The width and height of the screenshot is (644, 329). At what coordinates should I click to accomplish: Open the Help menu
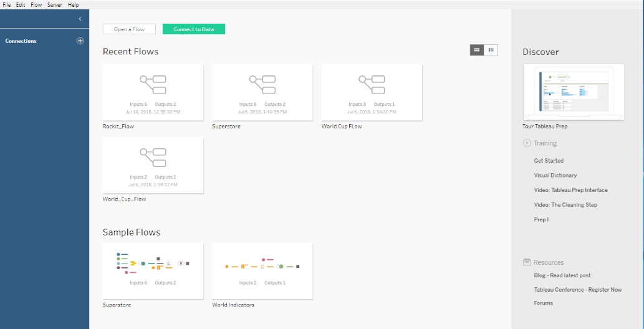click(73, 5)
